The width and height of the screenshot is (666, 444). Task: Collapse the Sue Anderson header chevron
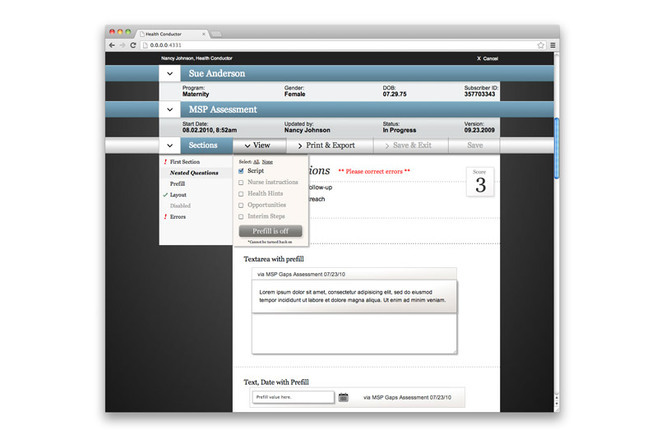tap(170, 74)
